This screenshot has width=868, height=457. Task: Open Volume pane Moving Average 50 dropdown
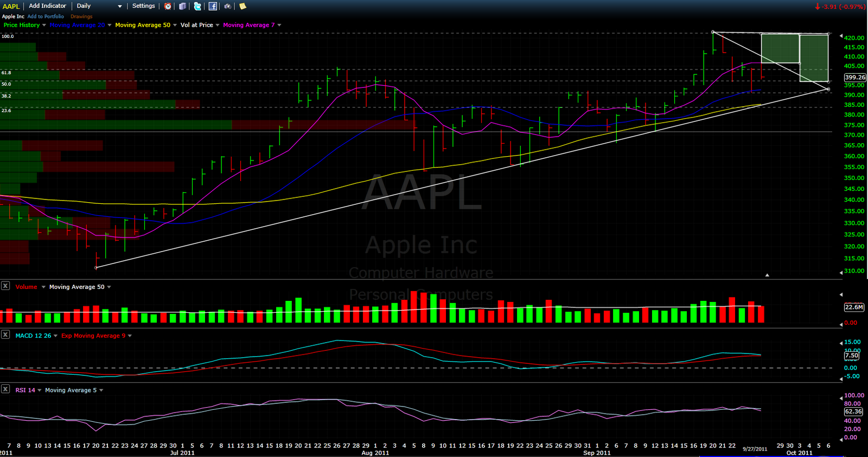click(x=109, y=287)
